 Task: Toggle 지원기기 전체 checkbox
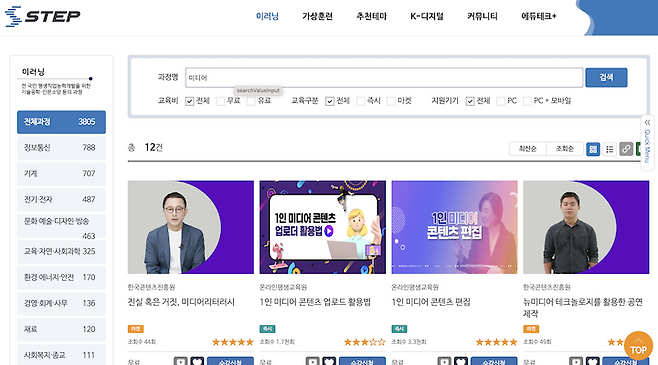[470, 101]
